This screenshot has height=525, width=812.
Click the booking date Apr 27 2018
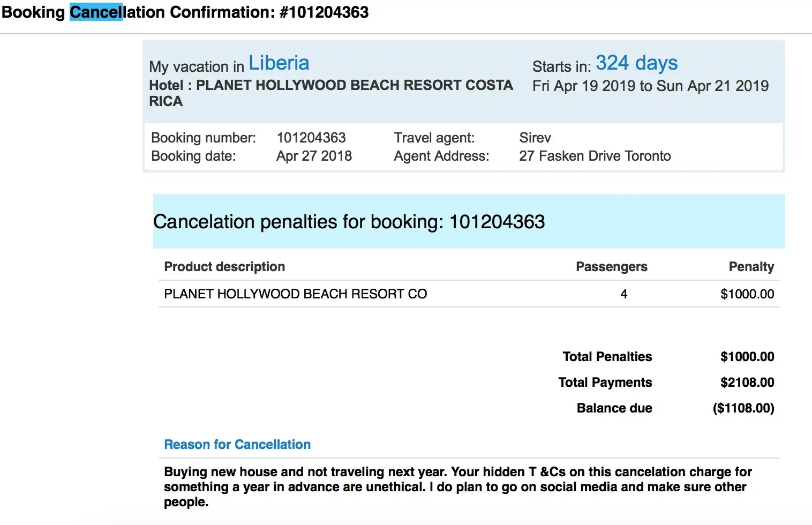point(314,156)
